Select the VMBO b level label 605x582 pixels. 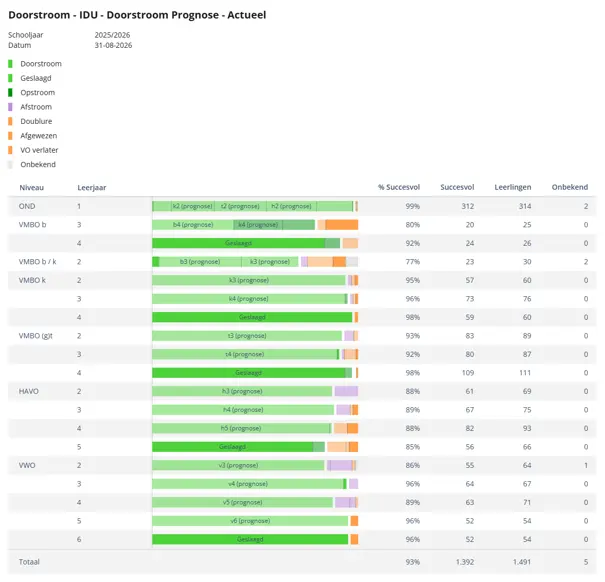point(32,225)
